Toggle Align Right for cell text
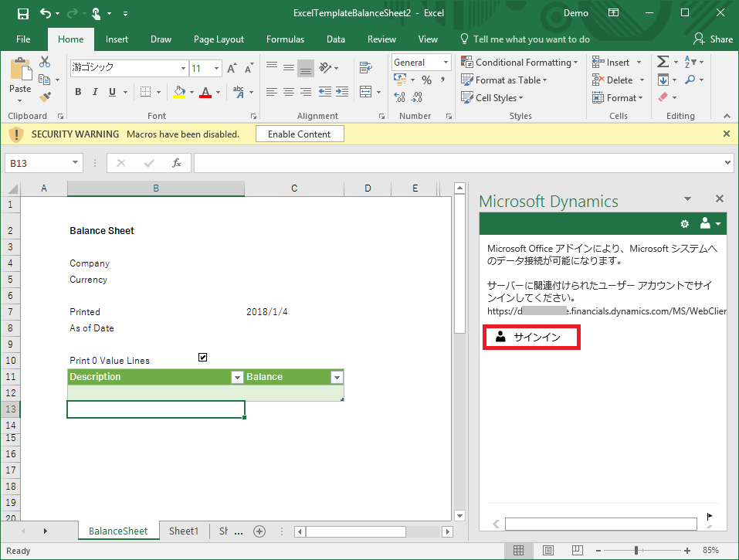This screenshot has height=560, width=739. [306, 92]
